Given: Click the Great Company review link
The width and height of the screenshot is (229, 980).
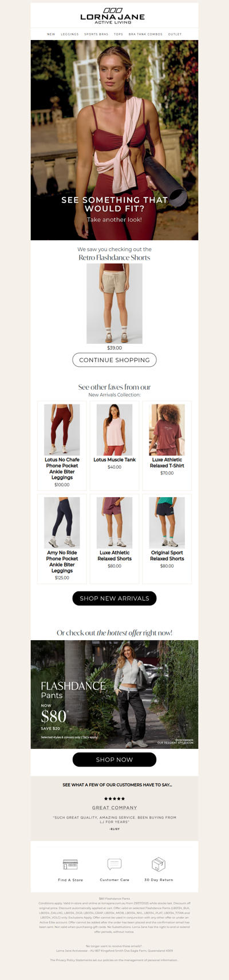Looking at the screenshot, I should pos(114,808).
